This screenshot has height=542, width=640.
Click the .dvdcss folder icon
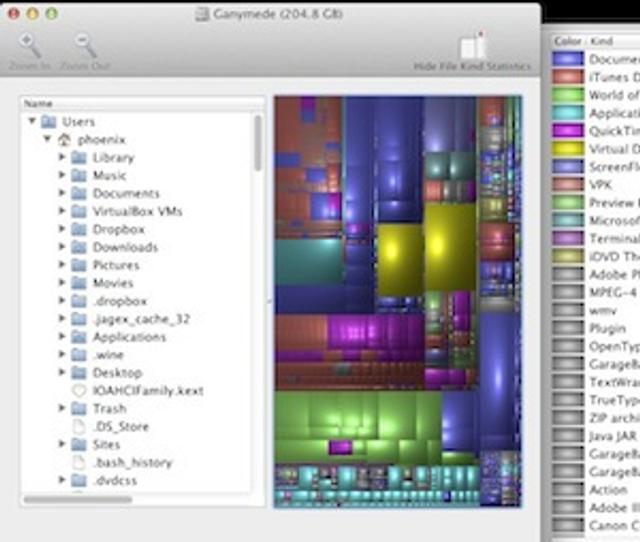(79, 481)
